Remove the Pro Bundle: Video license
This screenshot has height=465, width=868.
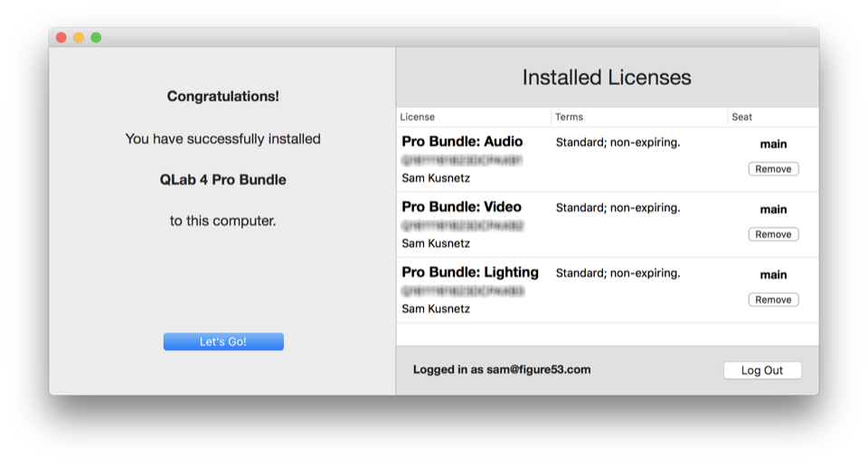pyautogui.click(x=773, y=234)
